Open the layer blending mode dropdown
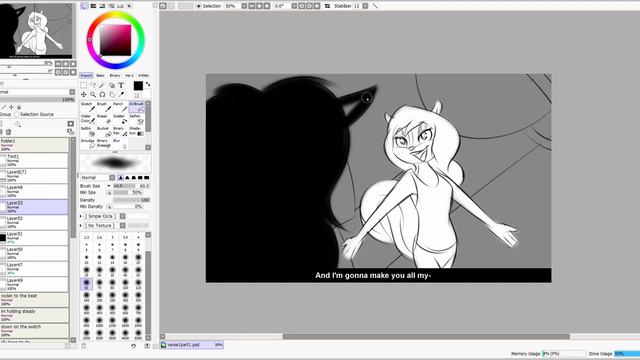This screenshot has width=640, height=360. pos(72,92)
